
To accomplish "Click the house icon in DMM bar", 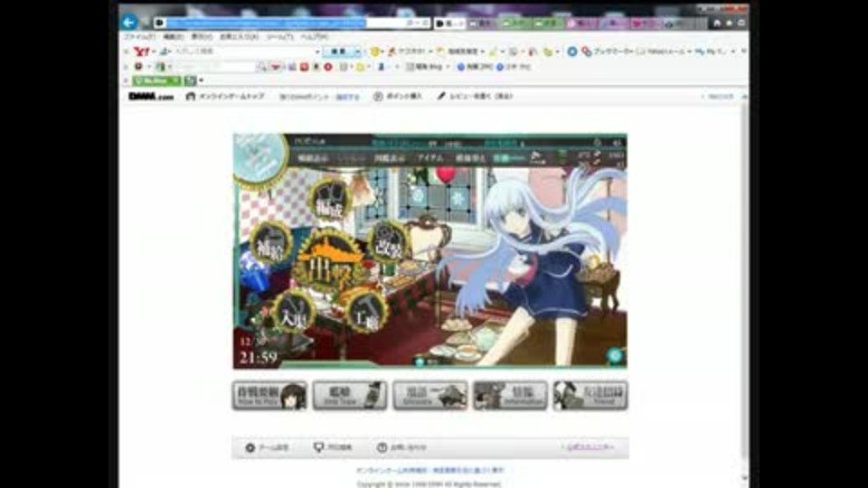I will (x=191, y=97).
